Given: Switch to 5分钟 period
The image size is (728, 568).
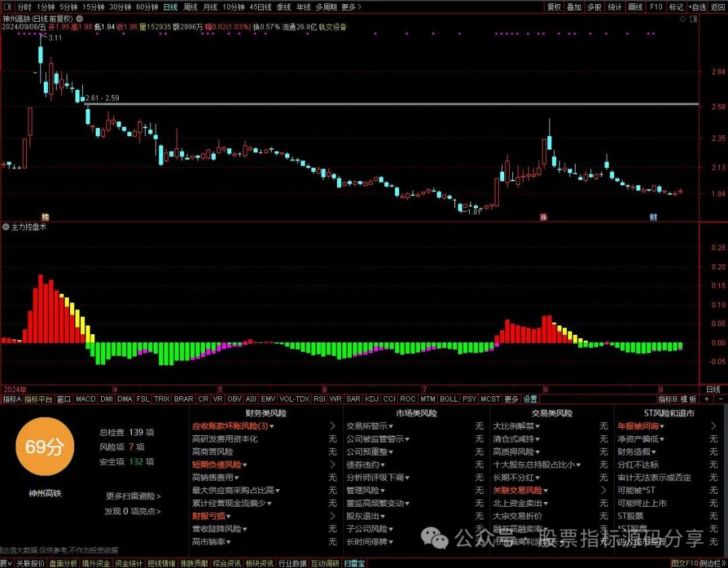Looking at the screenshot, I should (68, 7).
